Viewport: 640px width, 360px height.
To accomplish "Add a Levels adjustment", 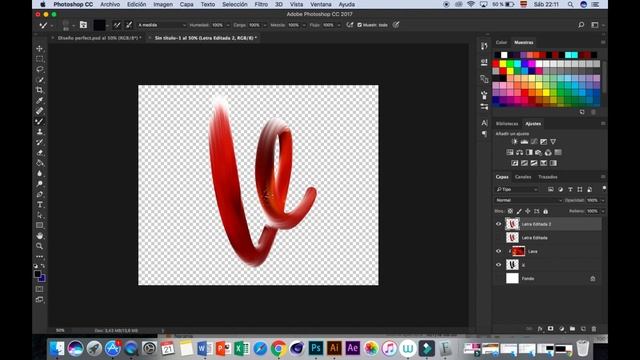I will click(524, 142).
